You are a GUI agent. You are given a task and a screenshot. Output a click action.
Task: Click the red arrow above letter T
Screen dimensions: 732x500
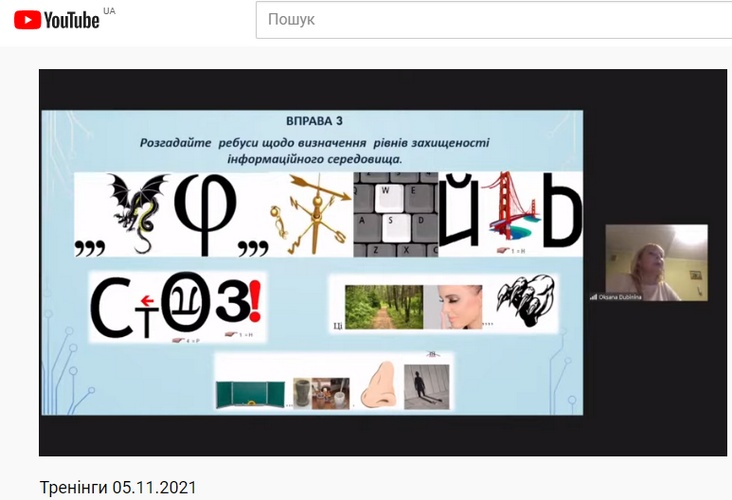[x=147, y=300]
